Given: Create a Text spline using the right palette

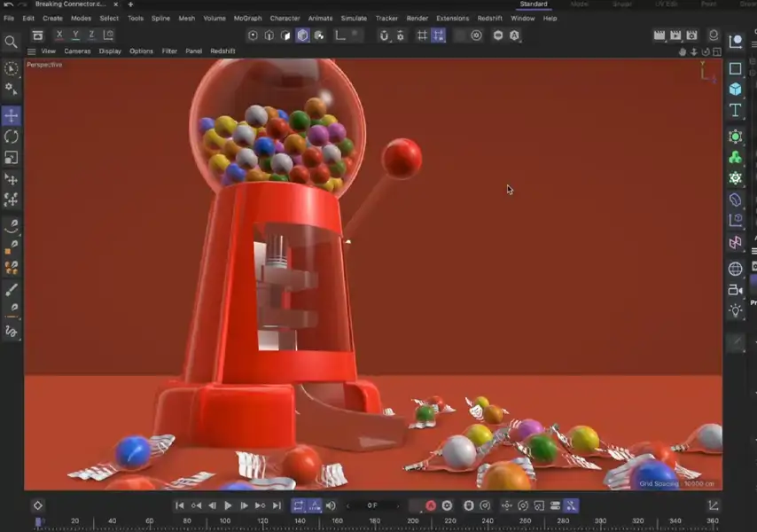Looking at the screenshot, I should coord(737,111).
